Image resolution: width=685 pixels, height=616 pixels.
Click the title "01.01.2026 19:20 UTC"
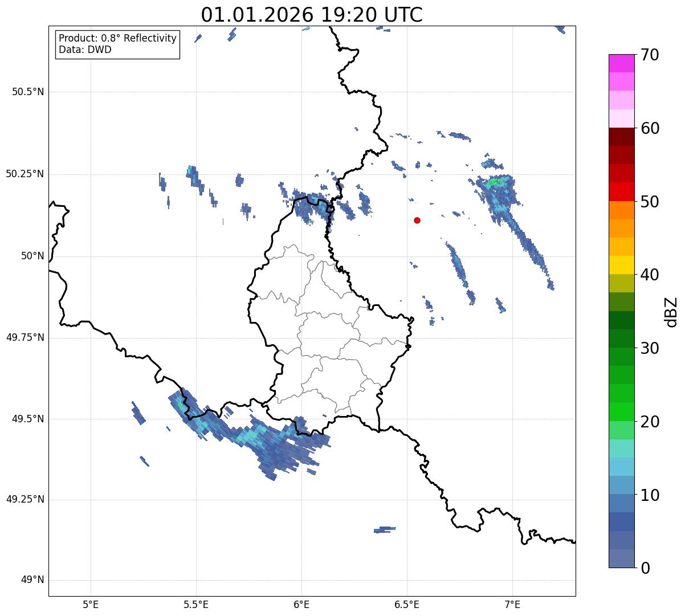pyautogui.click(x=312, y=15)
